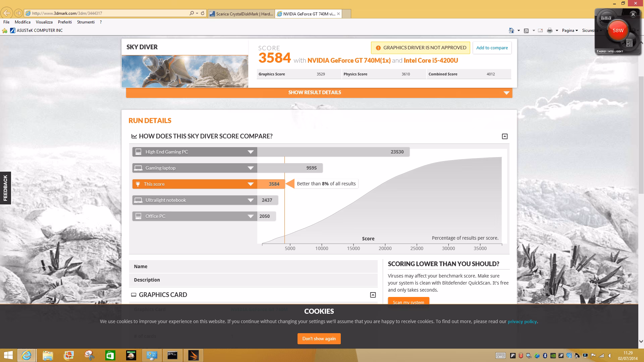Expand the Office PC dropdown
This screenshot has width=644, height=362.
pyautogui.click(x=250, y=216)
